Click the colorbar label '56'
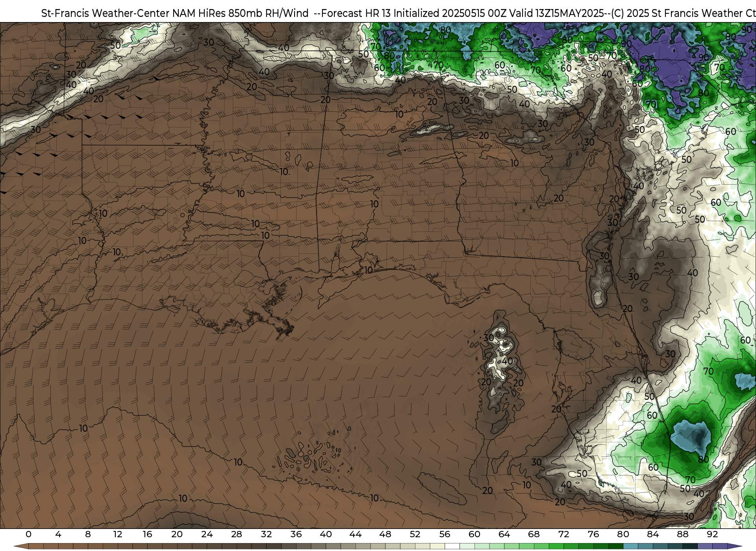 [x=445, y=534]
